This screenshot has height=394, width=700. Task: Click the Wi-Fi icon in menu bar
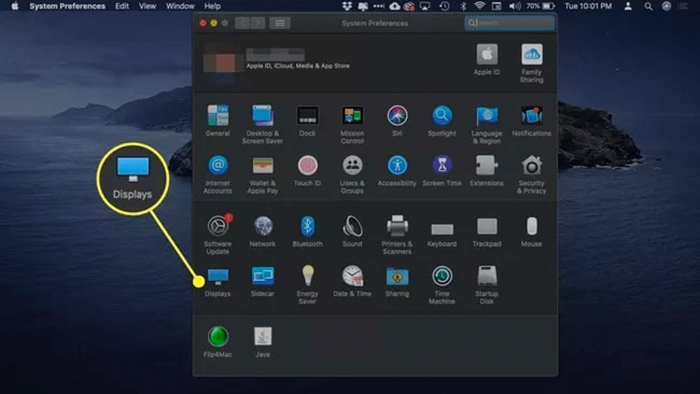[479, 6]
